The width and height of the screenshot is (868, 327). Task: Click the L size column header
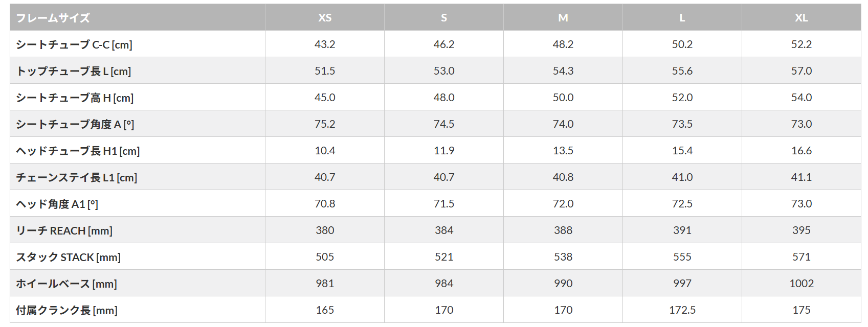point(682,18)
